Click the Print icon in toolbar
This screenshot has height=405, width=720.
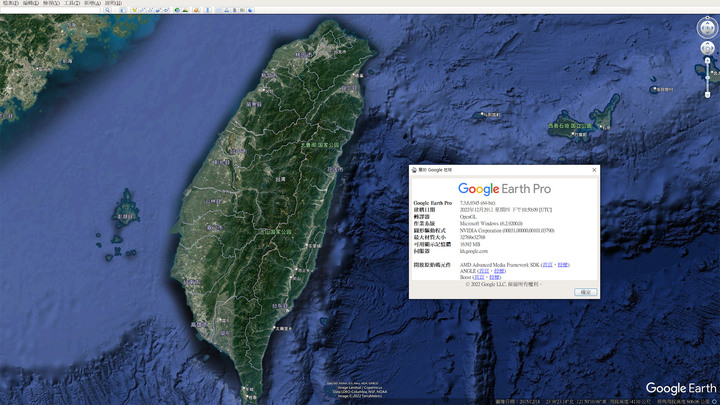coord(226,10)
